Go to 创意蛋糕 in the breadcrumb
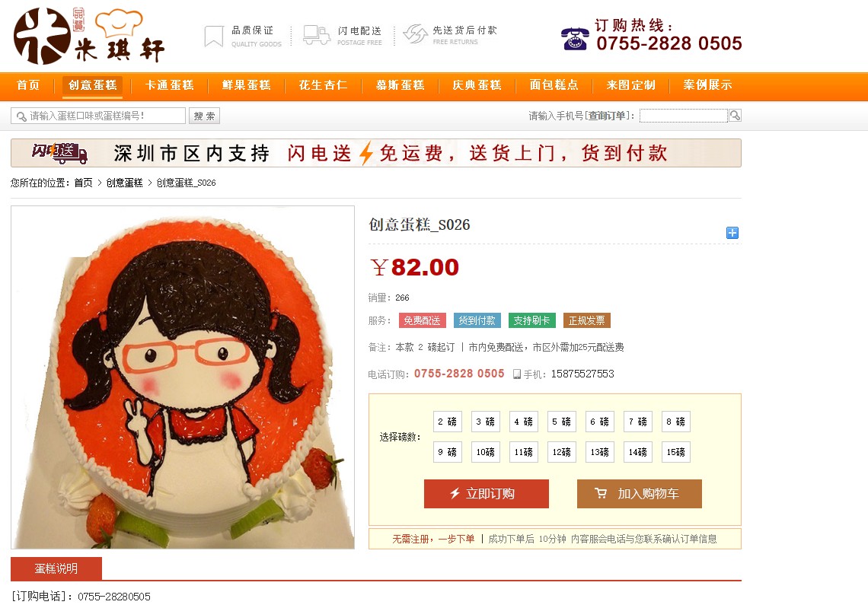This screenshot has height=608, width=868. pos(125,183)
